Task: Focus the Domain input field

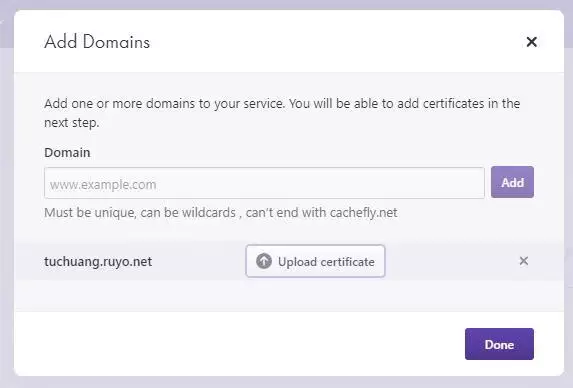Action: [264, 183]
